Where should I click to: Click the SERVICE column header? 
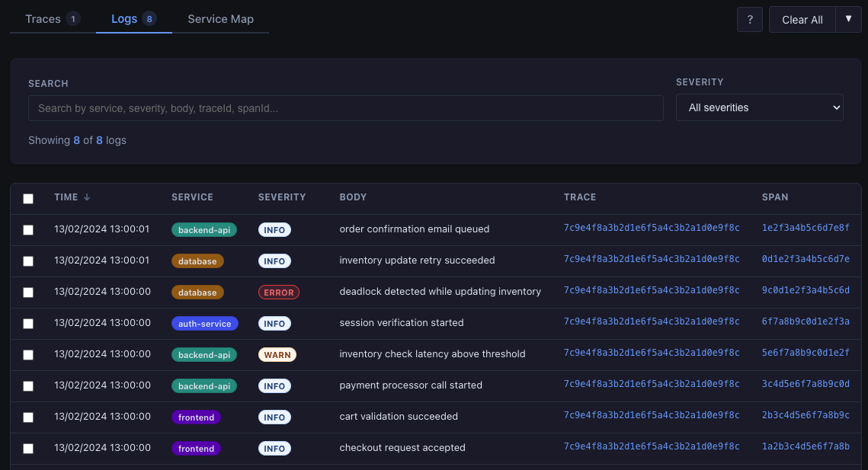tap(192, 197)
